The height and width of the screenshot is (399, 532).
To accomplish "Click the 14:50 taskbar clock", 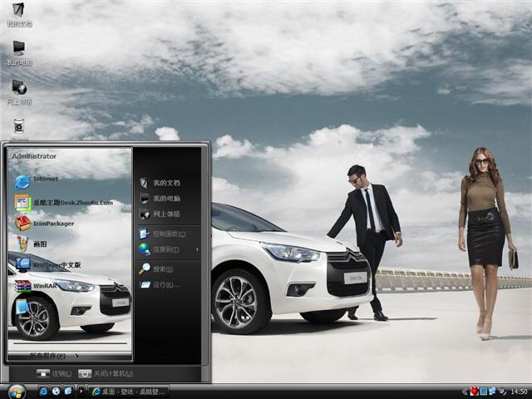I will pos(519,392).
